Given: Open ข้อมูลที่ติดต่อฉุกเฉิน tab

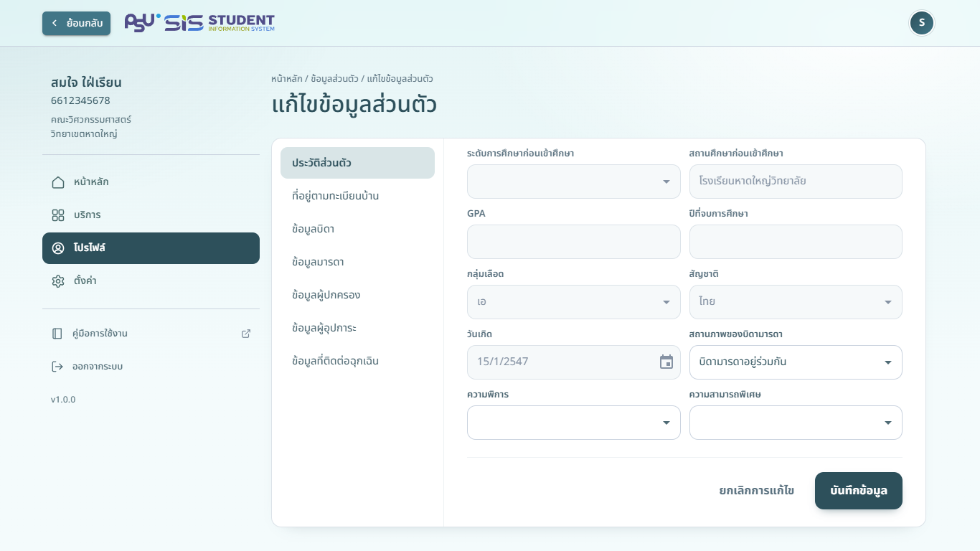Looking at the screenshot, I should 357,361.
